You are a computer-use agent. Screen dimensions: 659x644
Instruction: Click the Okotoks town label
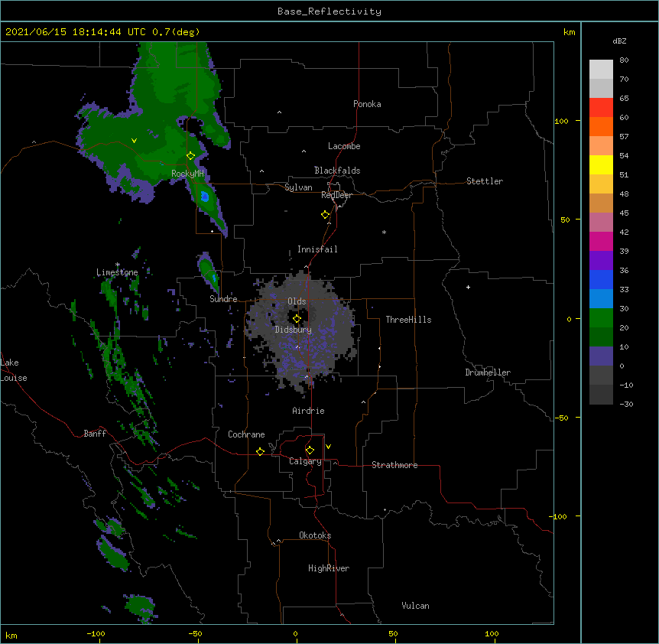315,535
